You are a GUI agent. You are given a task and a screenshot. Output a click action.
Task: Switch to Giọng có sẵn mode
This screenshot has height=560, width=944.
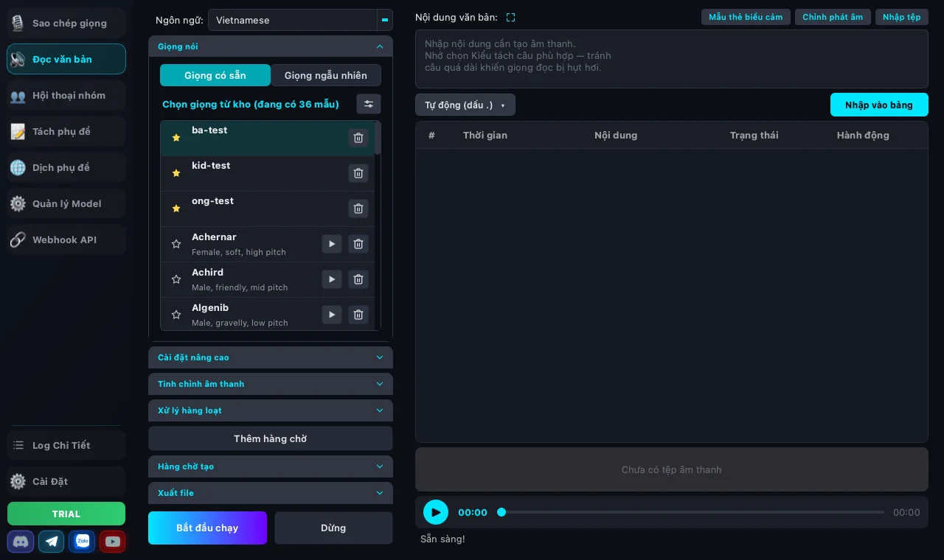click(215, 75)
